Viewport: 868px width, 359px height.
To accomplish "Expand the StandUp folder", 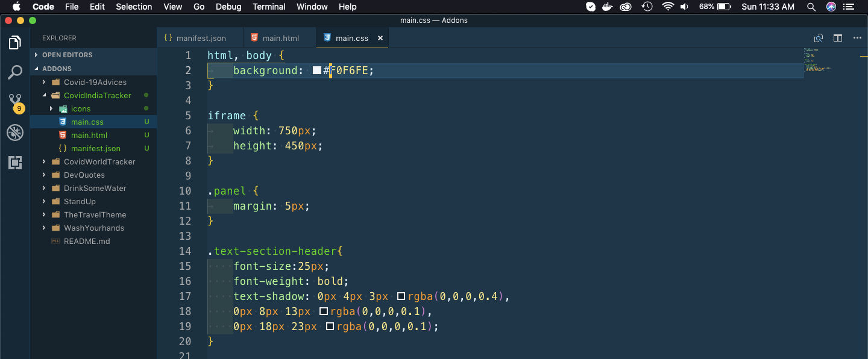I will (43, 201).
